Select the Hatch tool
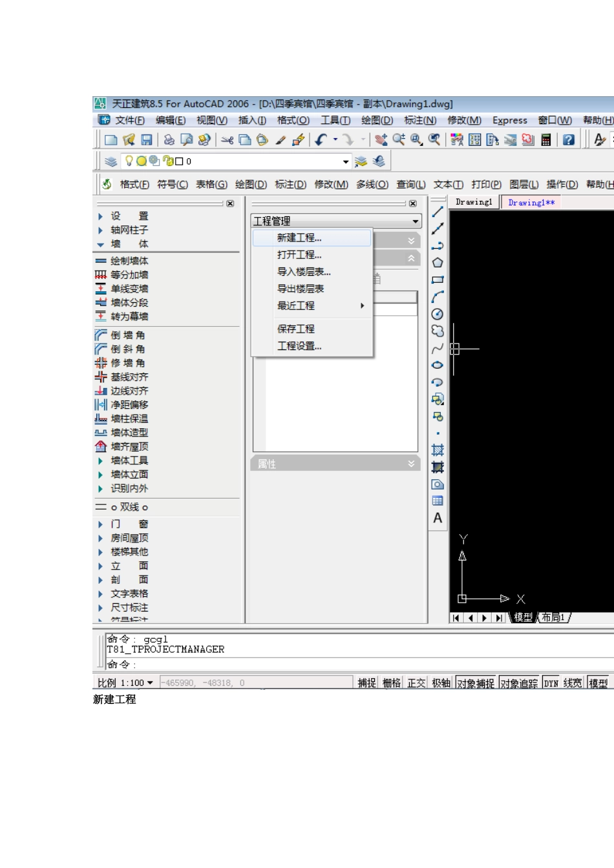The image size is (614, 868). [438, 450]
